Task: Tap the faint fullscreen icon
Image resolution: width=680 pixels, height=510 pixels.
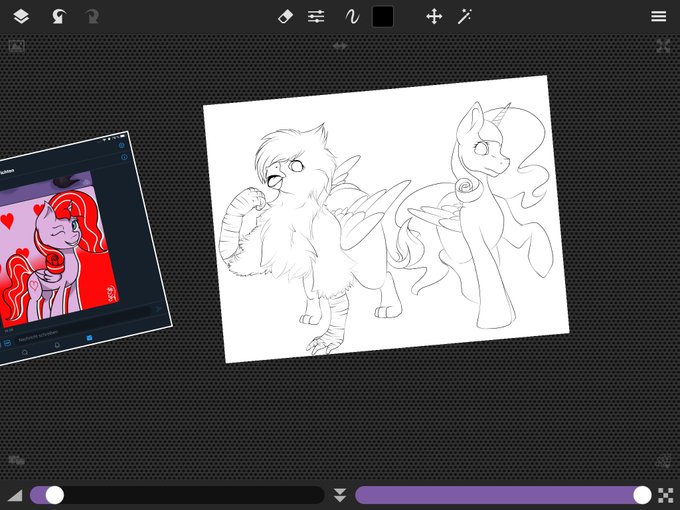Action: (664, 46)
